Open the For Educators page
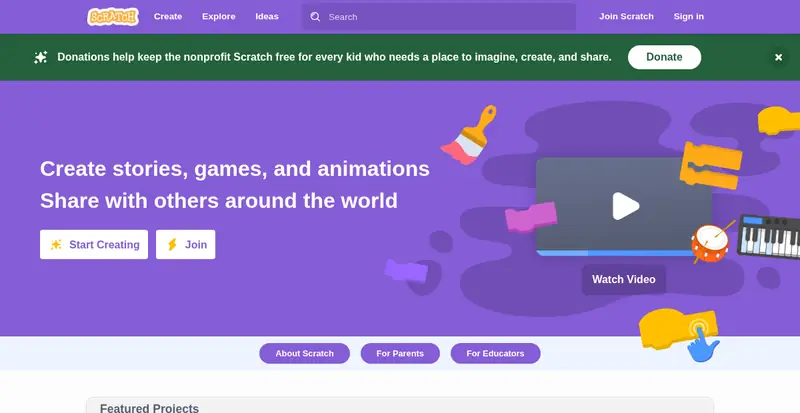The height and width of the screenshot is (413, 800). 495,353
